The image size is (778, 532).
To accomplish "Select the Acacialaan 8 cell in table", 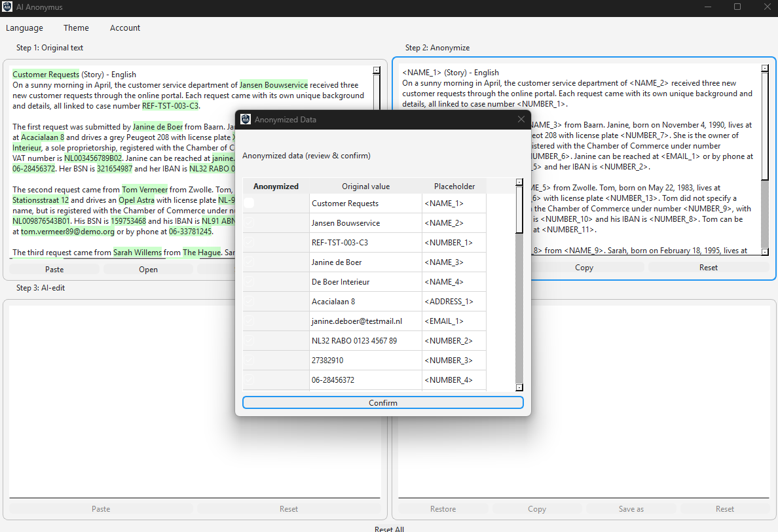I will click(x=365, y=302).
